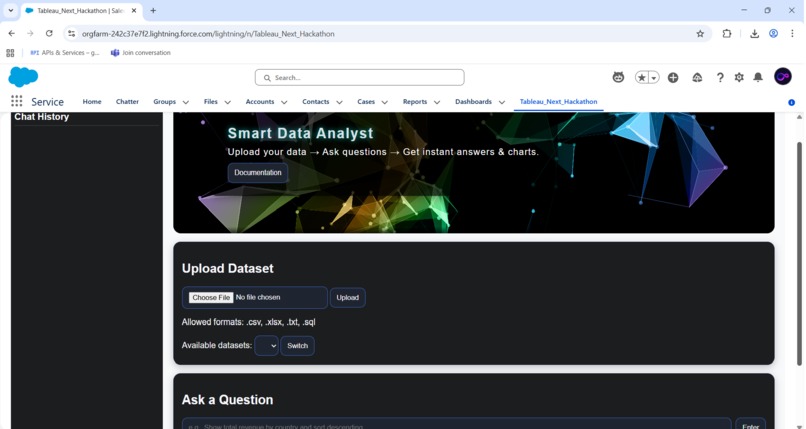Expand the Groups tab chevron

[186, 102]
